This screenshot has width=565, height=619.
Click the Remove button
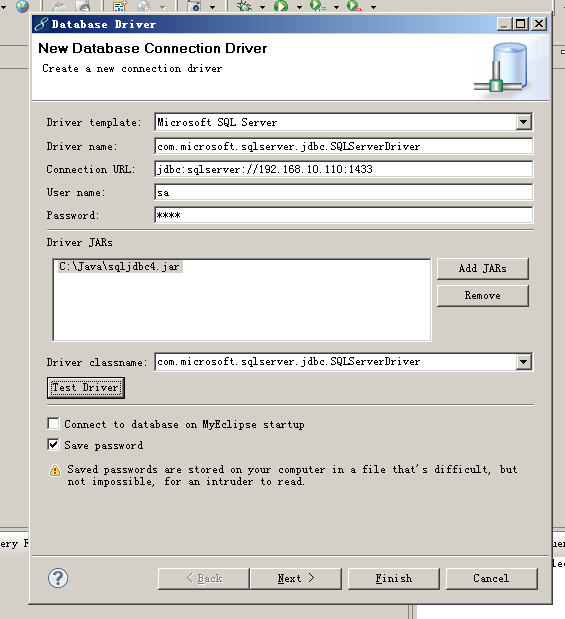(482, 296)
